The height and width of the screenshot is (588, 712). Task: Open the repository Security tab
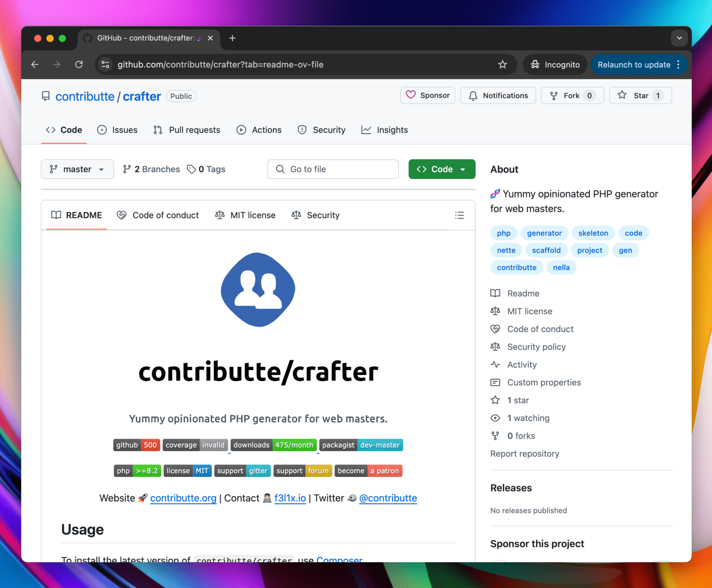(321, 130)
